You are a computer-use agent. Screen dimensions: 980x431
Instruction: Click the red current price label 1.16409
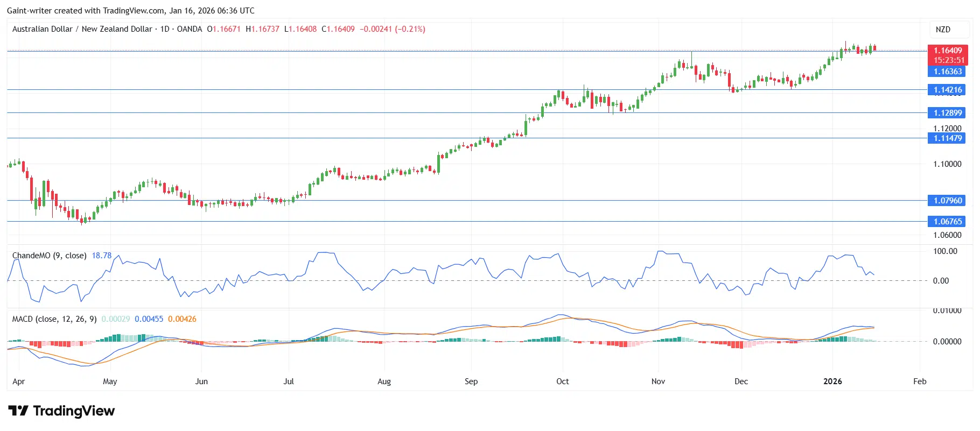(x=947, y=51)
